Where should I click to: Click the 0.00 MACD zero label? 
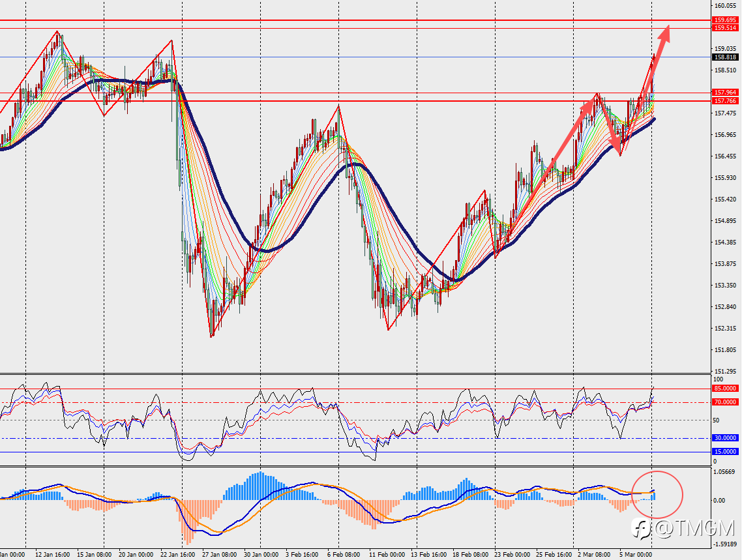click(x=719, y=501)
